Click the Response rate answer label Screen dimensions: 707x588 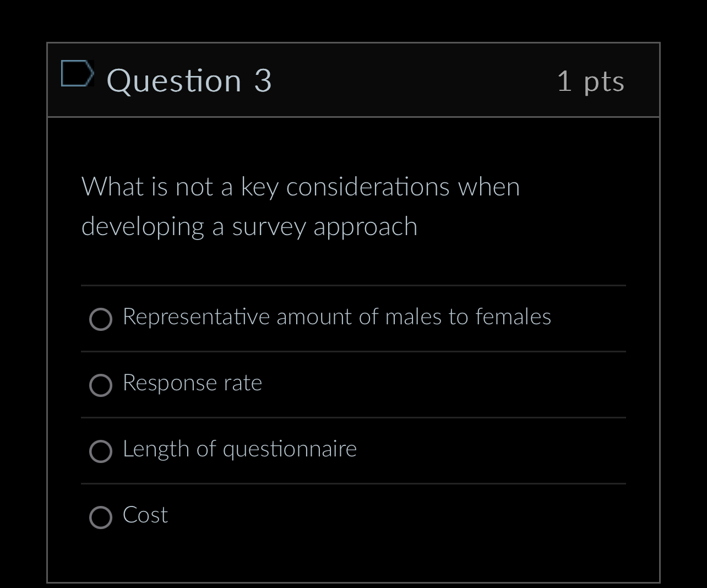[x=193, y=383]
